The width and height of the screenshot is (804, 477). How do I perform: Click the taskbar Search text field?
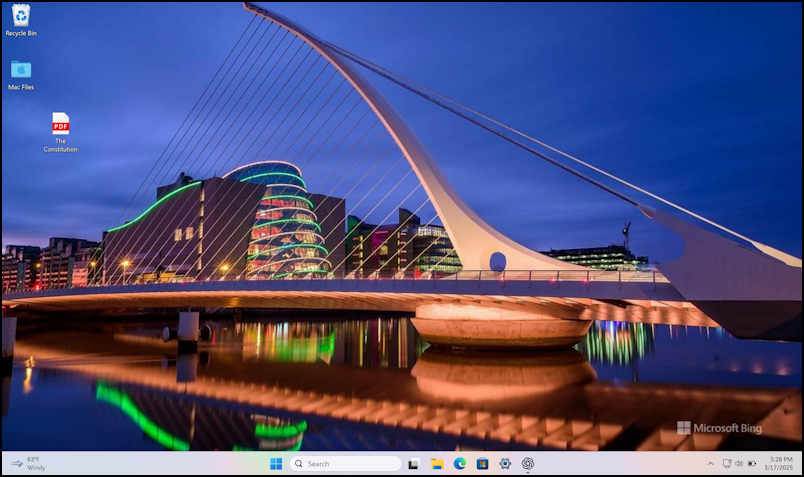350,464
